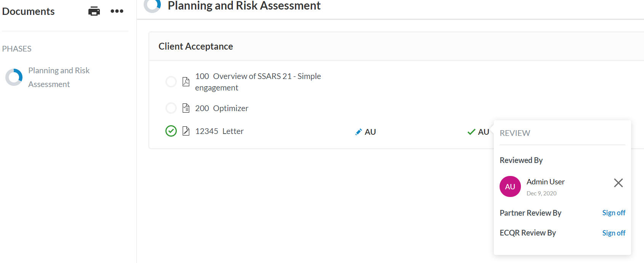Image resolution: width=644 pixels, height=263 pixels.
Task: Click the Admin User AU avatar
Action: click(510, 187)
